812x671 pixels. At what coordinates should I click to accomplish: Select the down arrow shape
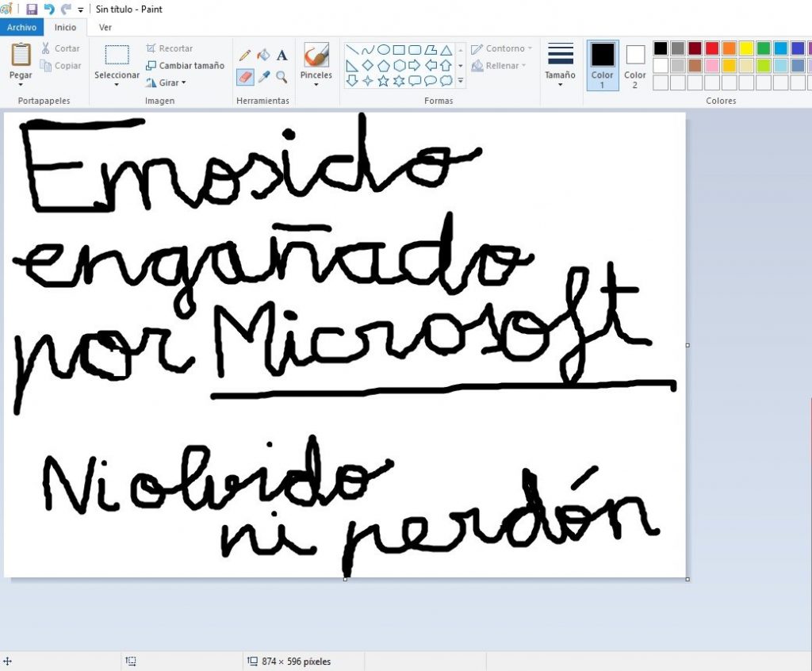pos(352,81)
